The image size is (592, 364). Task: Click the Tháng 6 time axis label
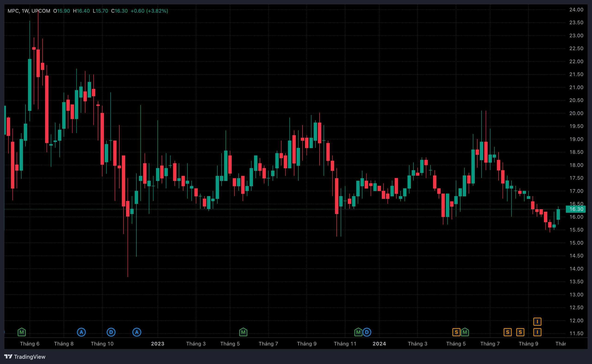pyautogui.click(x=30, y=344)
